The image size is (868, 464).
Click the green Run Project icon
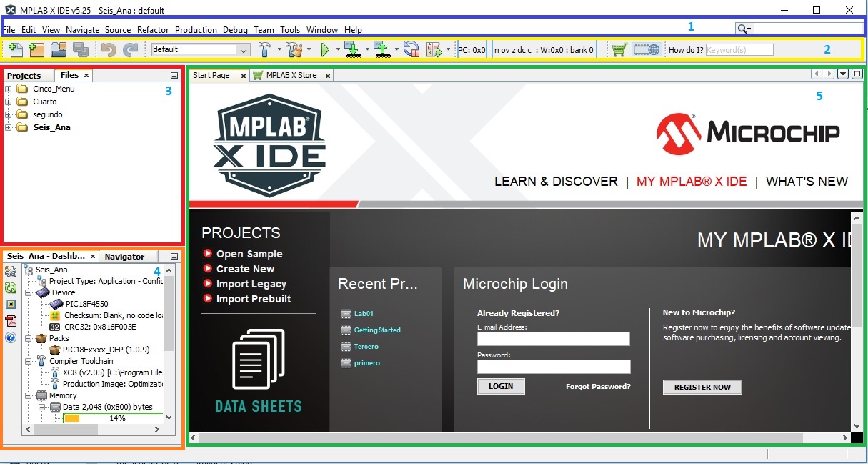(325, 49)
